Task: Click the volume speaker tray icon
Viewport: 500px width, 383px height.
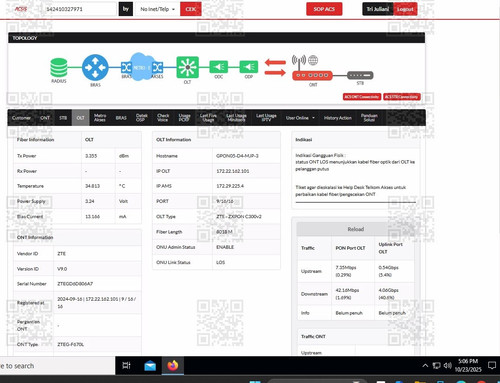Action: [447, 366]
